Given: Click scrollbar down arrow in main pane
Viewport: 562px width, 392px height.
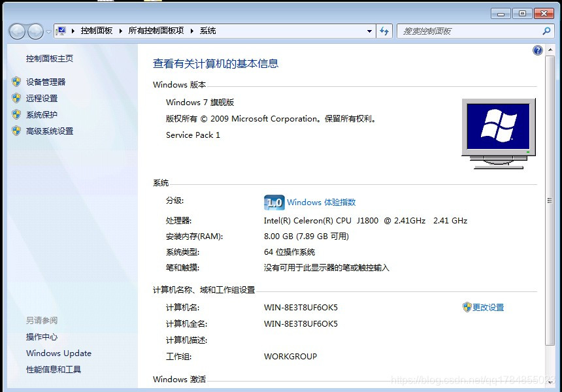Looking at the screenshot, I should coord(550,382).
